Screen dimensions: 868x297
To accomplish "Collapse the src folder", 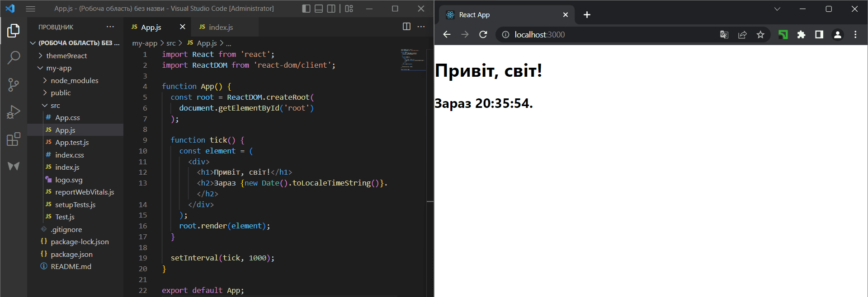I will click(x=55, y=105).
